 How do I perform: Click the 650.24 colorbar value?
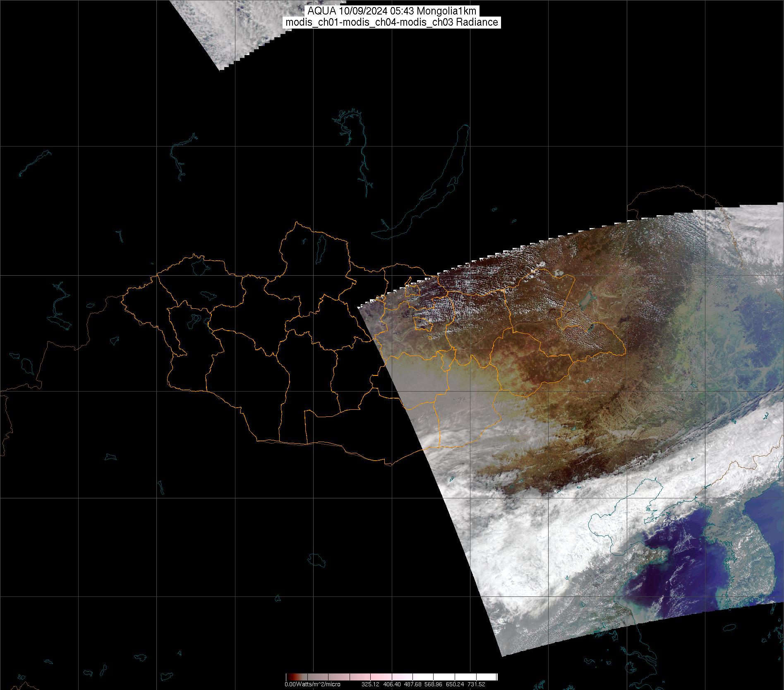point(455,685)
